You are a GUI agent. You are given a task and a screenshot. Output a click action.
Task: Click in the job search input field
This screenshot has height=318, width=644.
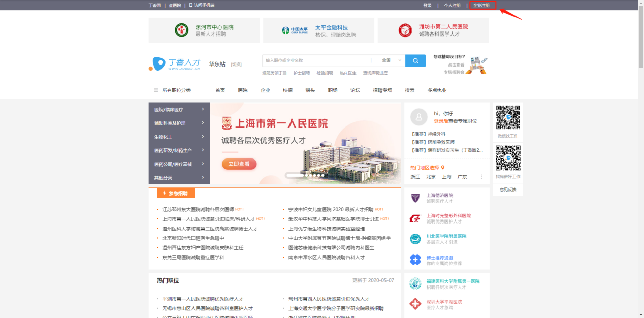point(317,61)
